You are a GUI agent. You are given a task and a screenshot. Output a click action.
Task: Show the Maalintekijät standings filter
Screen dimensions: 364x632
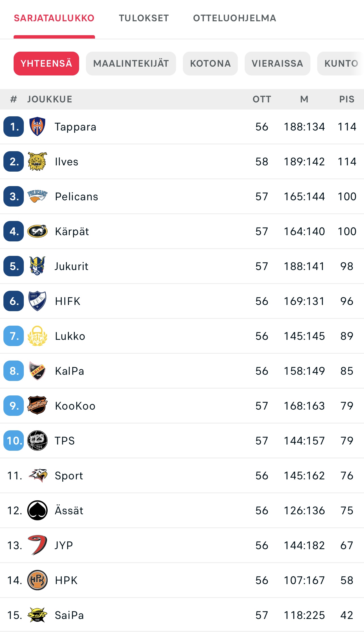pyautogui.click(x=131, y=64)
